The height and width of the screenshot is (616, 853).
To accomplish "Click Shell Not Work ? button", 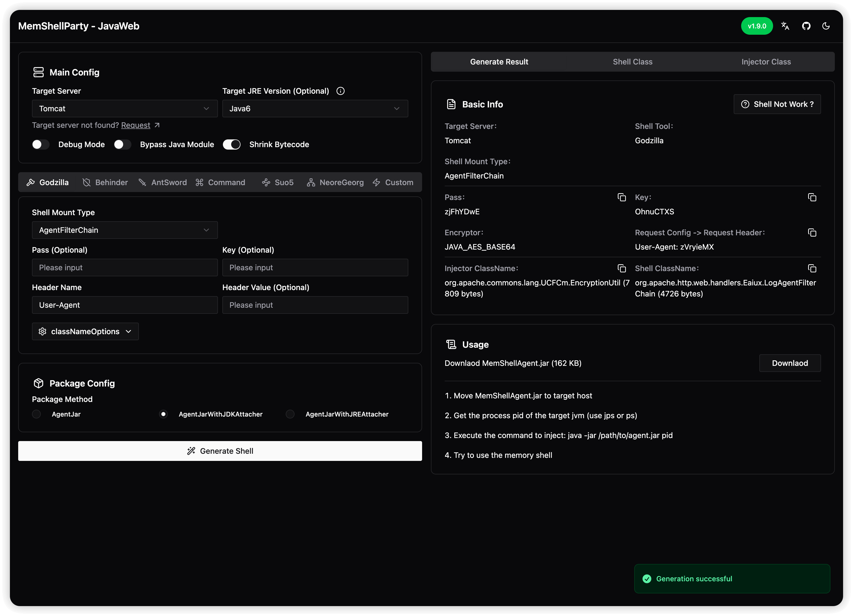I will [x=777, y=104].
